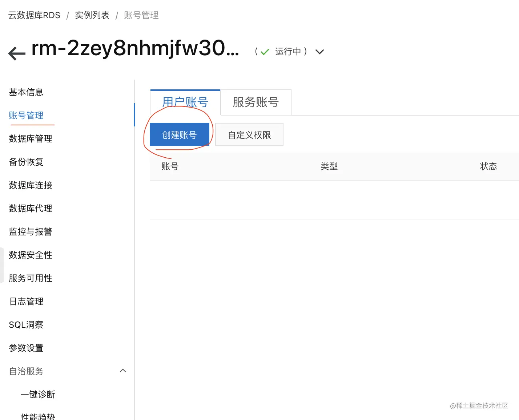Collapse the 自治服务 menu section
Screen dimensions: 519x420
click(x=123, y=371)
